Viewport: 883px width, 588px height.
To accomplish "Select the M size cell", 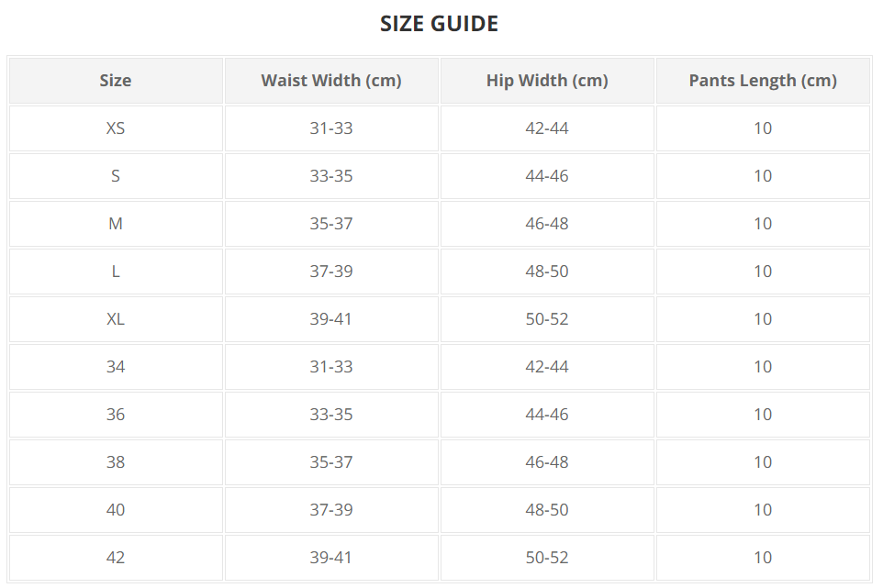I will pos(116,224).
